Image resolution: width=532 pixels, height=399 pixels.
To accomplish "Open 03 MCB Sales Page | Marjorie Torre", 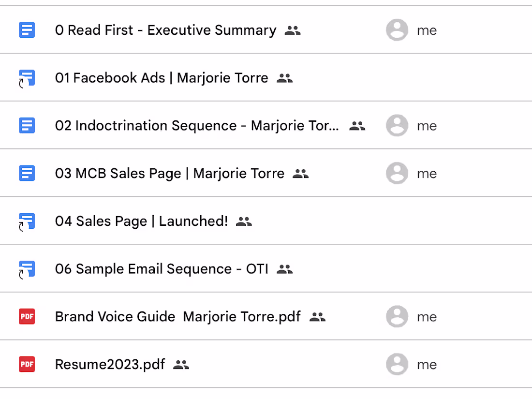I will [x=170, y=173].
